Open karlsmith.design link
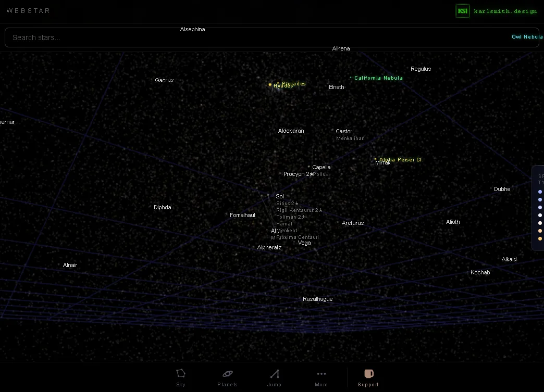 point(505,11)
